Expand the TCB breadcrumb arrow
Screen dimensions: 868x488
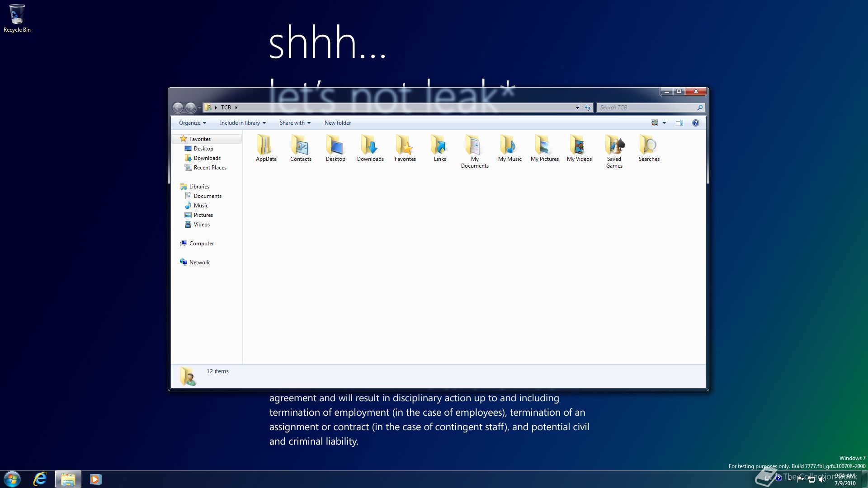[236, 108]
